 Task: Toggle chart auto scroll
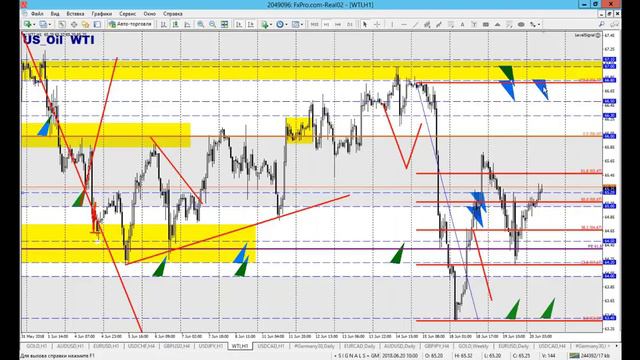239,24
